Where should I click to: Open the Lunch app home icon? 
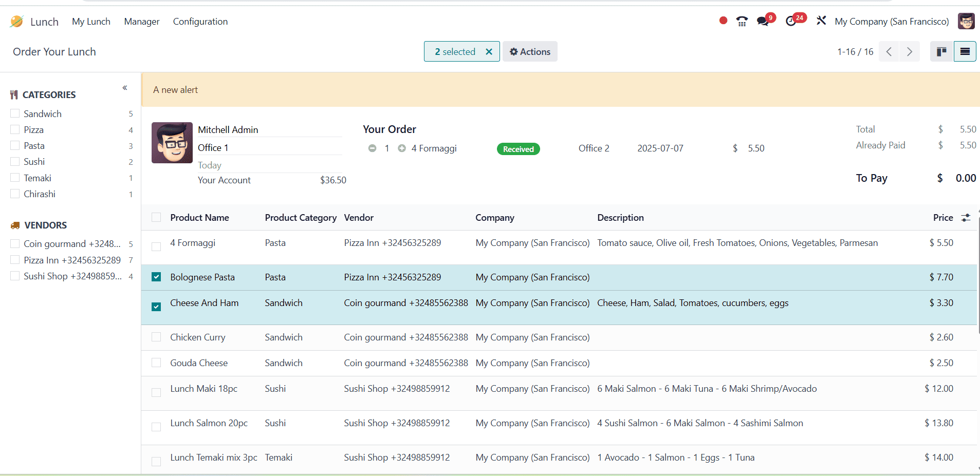pos(16,22)
